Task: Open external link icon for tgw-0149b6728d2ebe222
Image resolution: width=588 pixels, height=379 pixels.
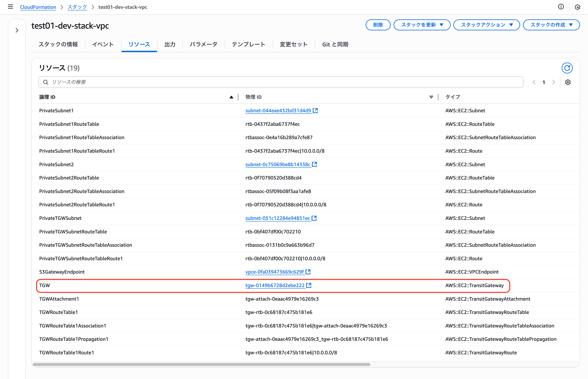Action: [x=309, y=285]
